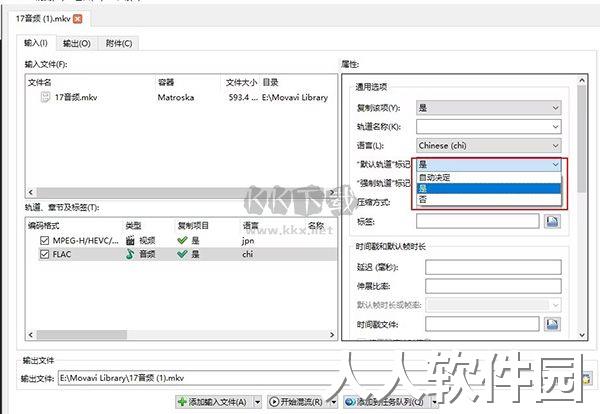
Task: Click the E:\Movavi Library directory cell
Action: [295, 98]
